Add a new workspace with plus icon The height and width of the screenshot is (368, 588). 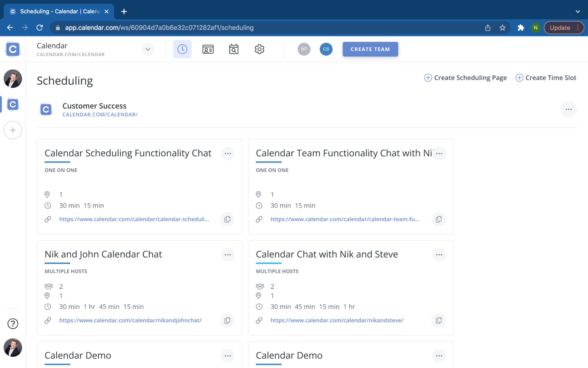[x=13, y=130]
